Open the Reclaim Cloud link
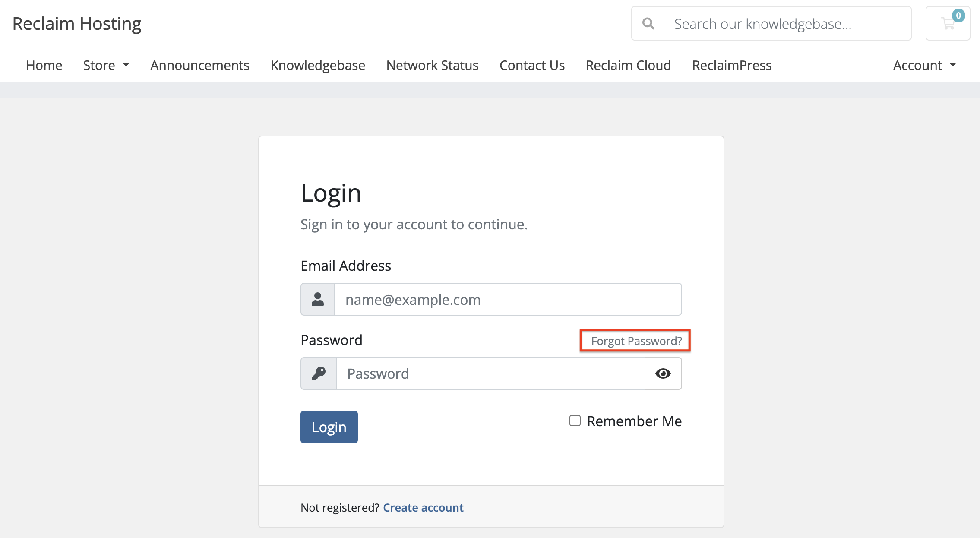Viewport: 980px width, 538px height. [628, 65]
